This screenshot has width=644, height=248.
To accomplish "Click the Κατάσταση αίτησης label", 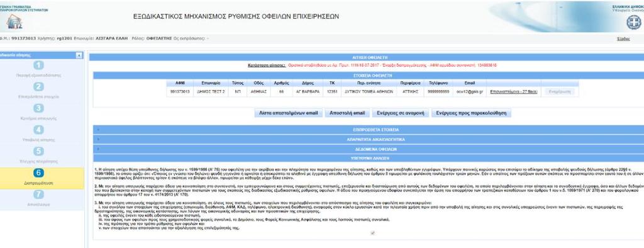I will pyautogui.click(x=267, y=65).
